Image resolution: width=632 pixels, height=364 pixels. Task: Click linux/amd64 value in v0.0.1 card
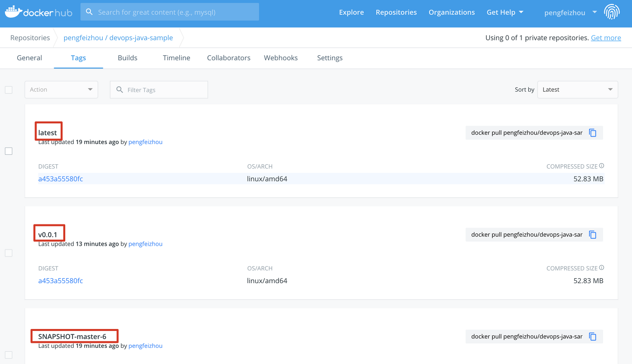click(x=267, y=281)
